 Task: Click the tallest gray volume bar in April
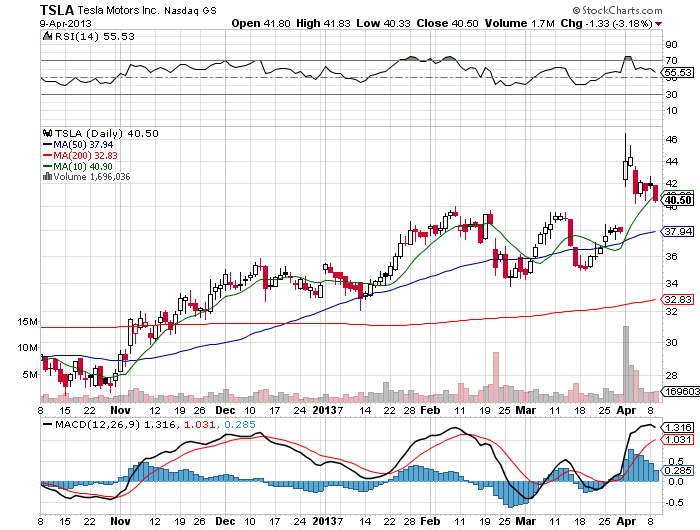click(626, 364)
